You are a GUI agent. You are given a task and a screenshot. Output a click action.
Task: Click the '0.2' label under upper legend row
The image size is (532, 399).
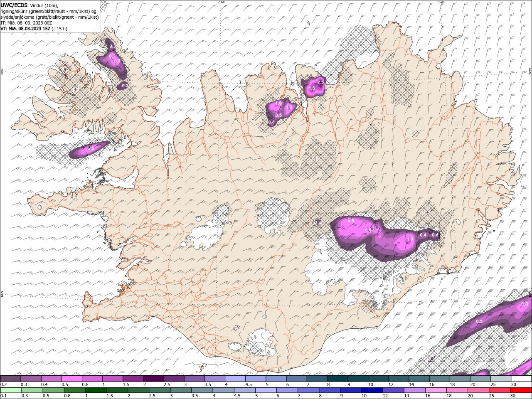coord(3,384)
